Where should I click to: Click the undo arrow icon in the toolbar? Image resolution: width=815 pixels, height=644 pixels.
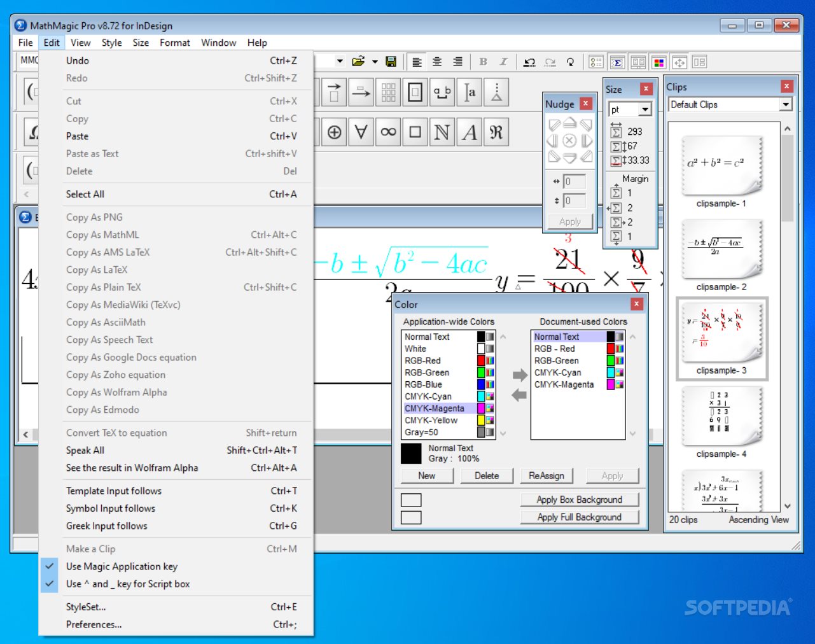[529, 62]
